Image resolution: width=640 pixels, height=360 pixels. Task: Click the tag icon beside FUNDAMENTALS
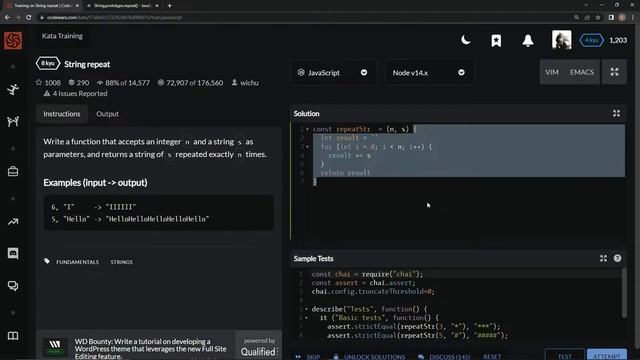click(47, 261)
